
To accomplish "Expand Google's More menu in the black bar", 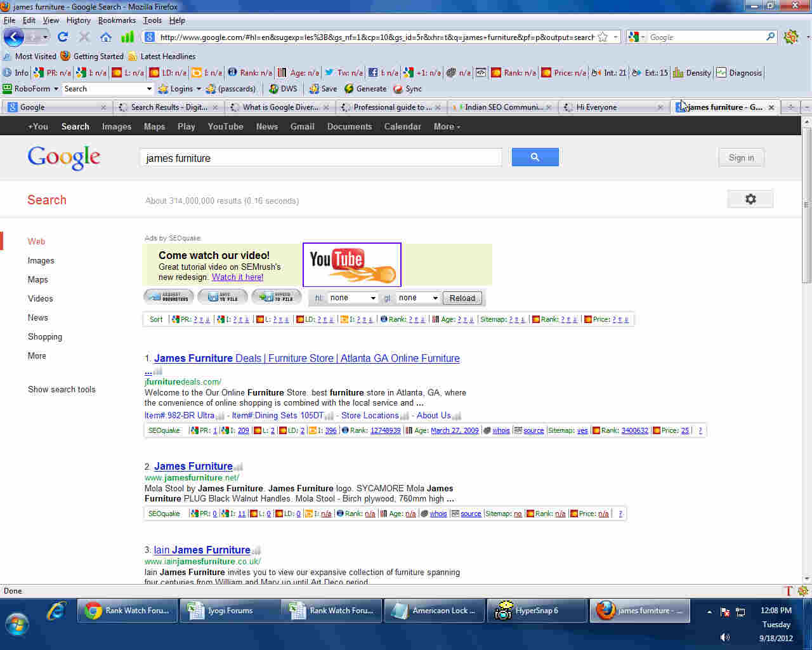I will click(447, 126).
